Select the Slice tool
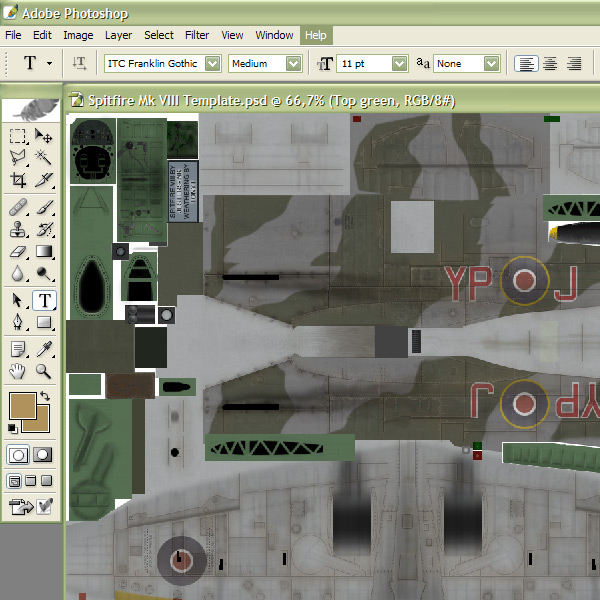The height and width of the screenshot is (600, 600). tap(43, 179)
